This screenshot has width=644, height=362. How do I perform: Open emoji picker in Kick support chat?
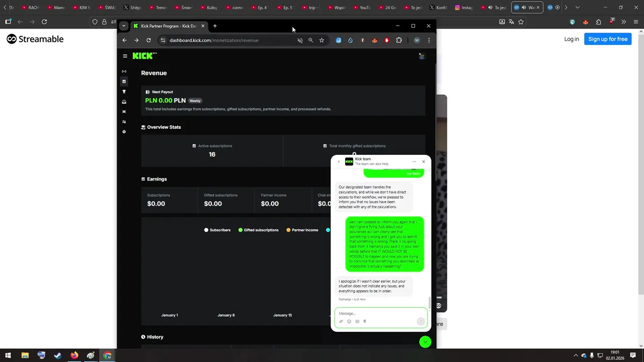tap(349, 321)
